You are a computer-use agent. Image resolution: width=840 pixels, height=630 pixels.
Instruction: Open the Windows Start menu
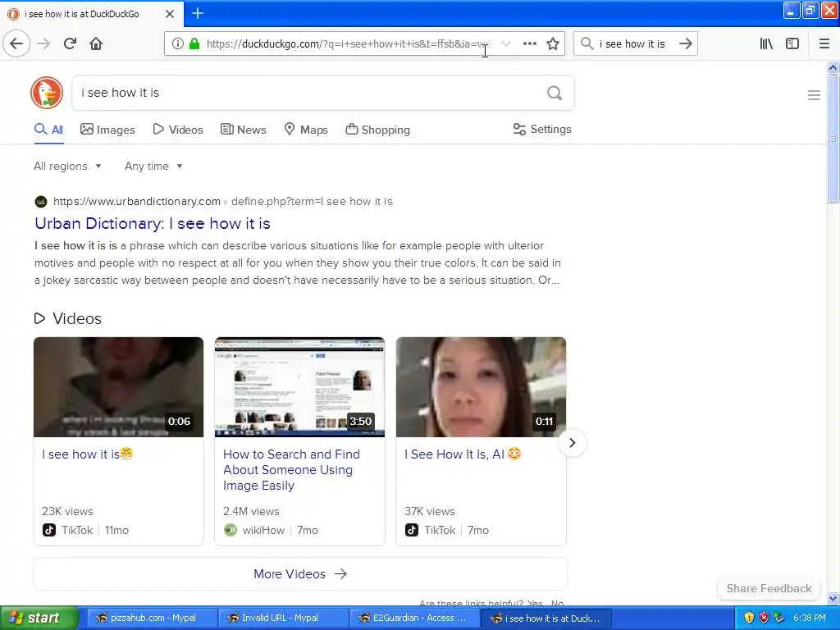point(39,618)
